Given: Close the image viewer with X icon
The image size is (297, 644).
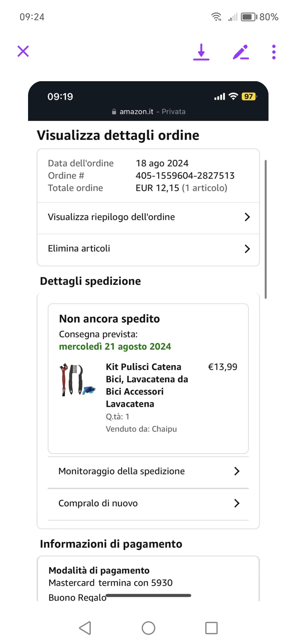Looking at the screenshot, I should coord(23,51).
